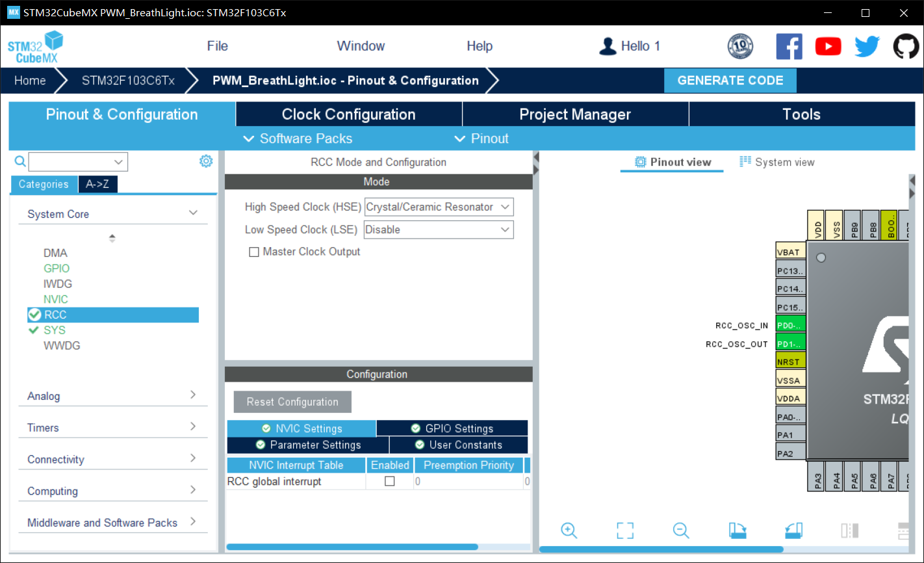The image size is (924, 563).
Task: Open the YouTube icon link
Action: (x=828, y=46)
